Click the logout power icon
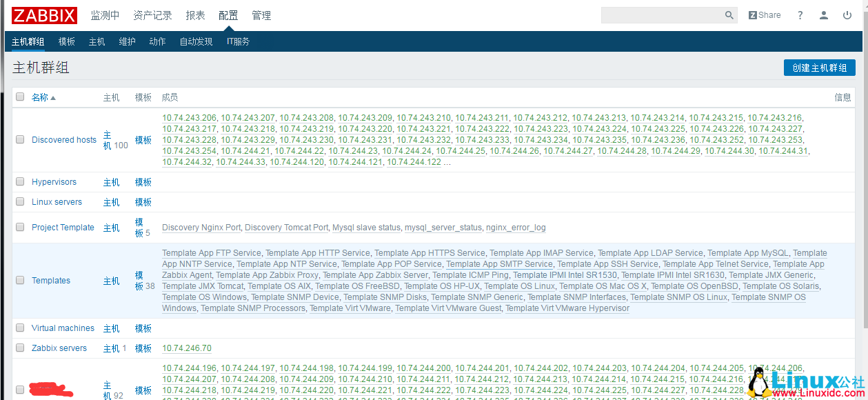The width and height of the screenshot is (868, 400). click(x=847, y=15)
